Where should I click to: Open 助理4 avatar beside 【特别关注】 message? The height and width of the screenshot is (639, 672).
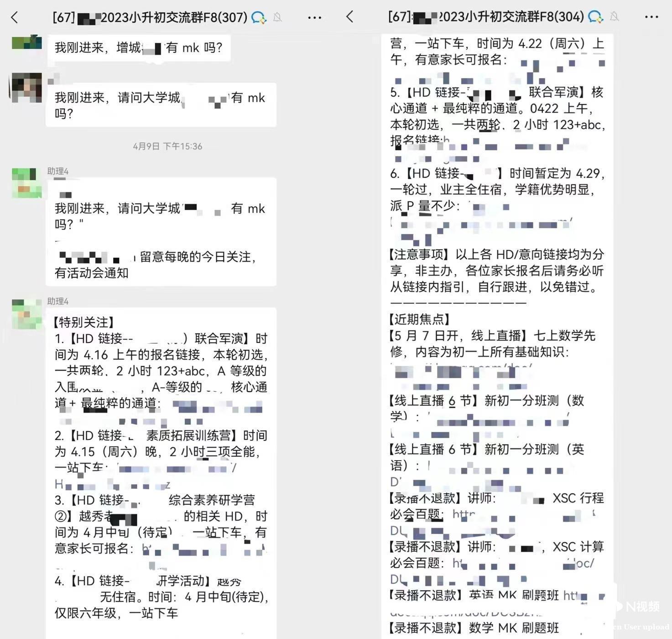tap(26, 314)
